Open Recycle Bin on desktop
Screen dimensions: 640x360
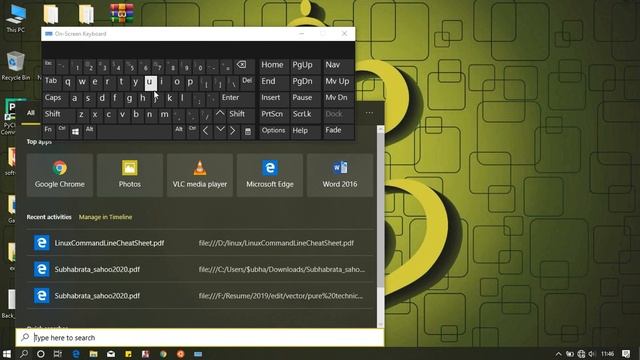click(15, 66)
